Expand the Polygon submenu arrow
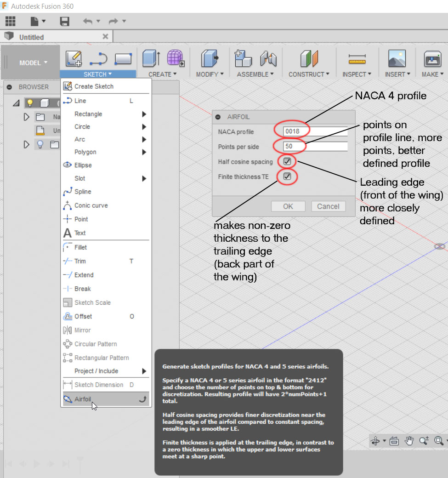Screen dimensions: 448x478 [x=144, y=152]
